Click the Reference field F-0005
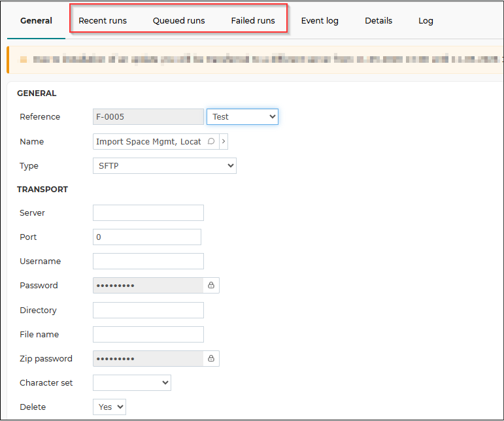Screen dimensions: 504x421 coord(148,116)
